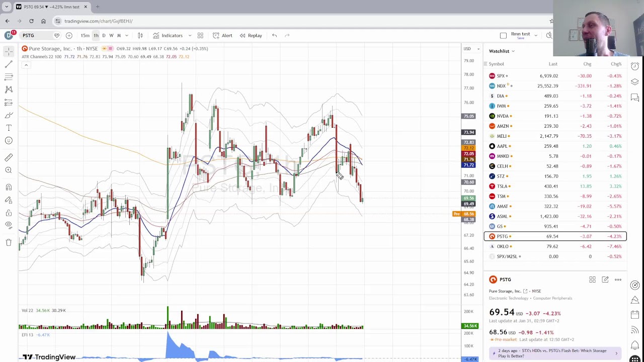
Task: Select the crosshair cursor tool
Action: (x=9, y=51)
